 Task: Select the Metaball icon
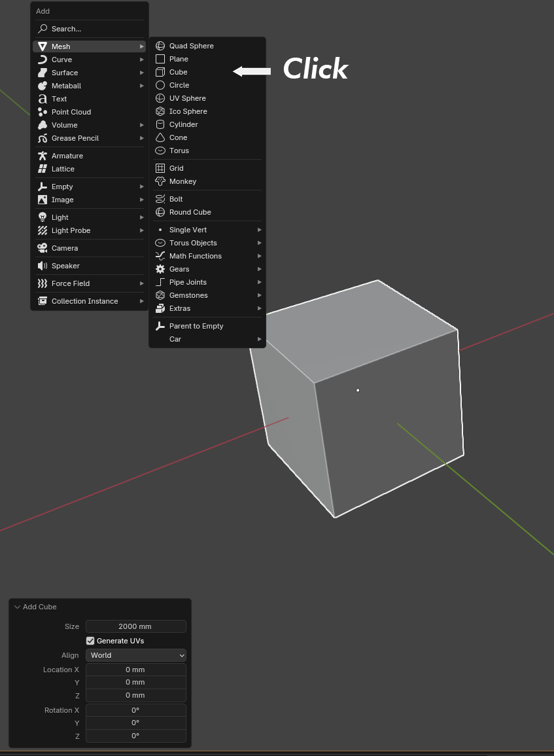(x=43, y=86)
